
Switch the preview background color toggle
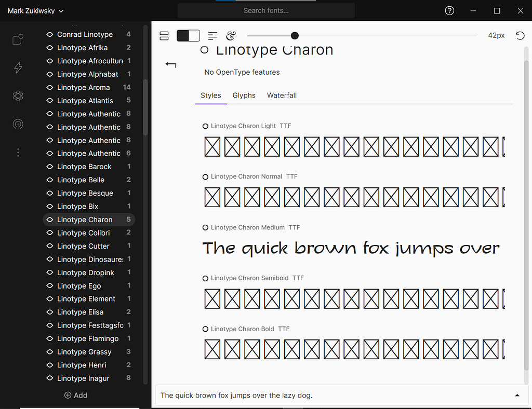point(188,35)
